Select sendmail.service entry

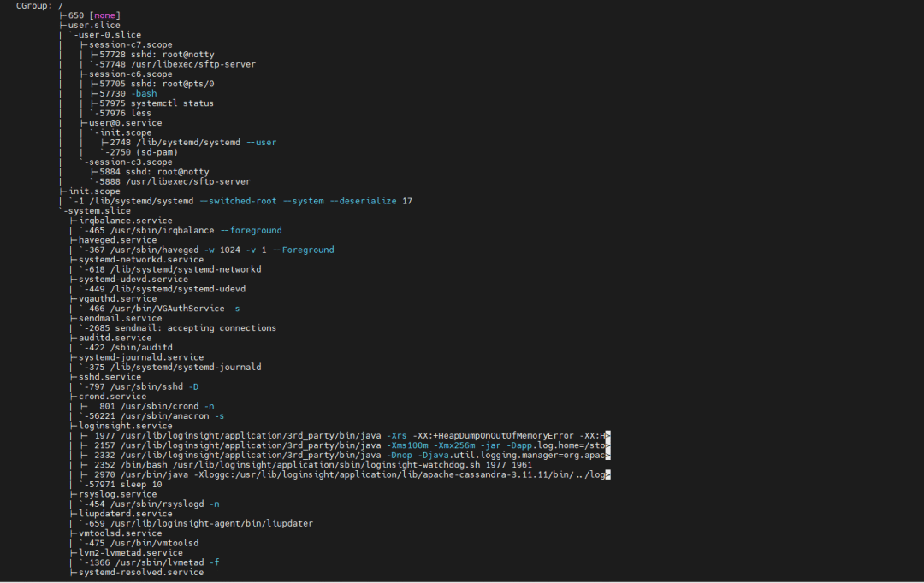tap(121, 318)
